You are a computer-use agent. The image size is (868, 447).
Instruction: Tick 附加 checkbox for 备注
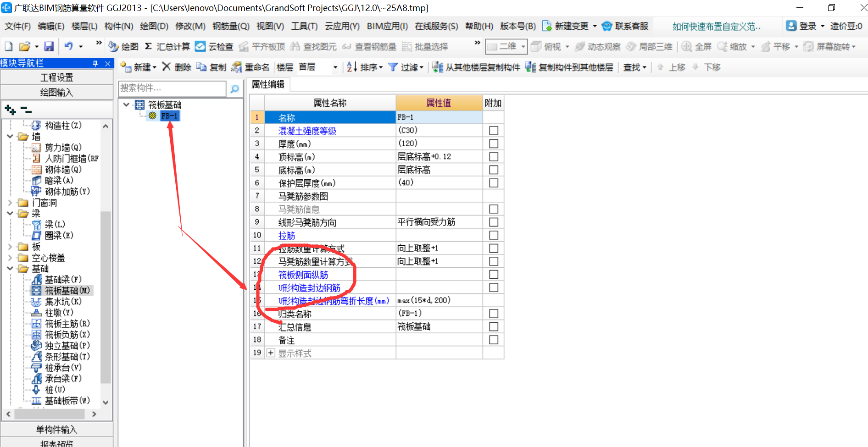point(494,340)
